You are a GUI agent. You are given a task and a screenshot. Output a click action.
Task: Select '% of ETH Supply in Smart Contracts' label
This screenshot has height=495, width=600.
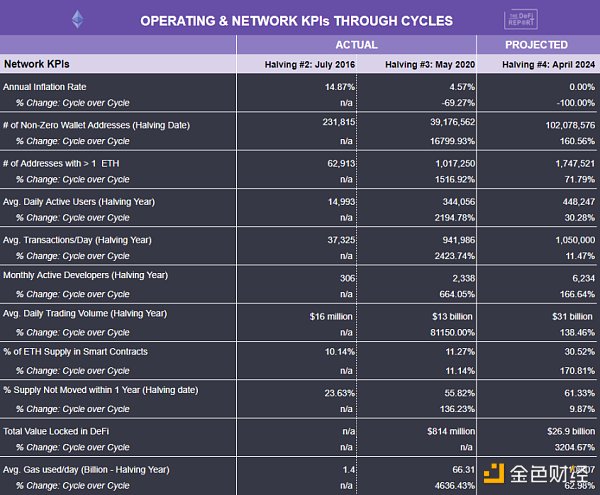[75, 352]
